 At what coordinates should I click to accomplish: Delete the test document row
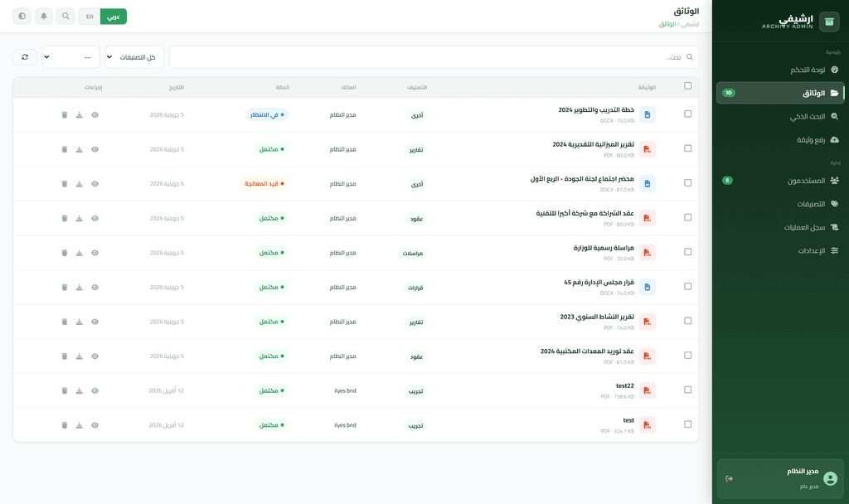click(x=65, y=425)
